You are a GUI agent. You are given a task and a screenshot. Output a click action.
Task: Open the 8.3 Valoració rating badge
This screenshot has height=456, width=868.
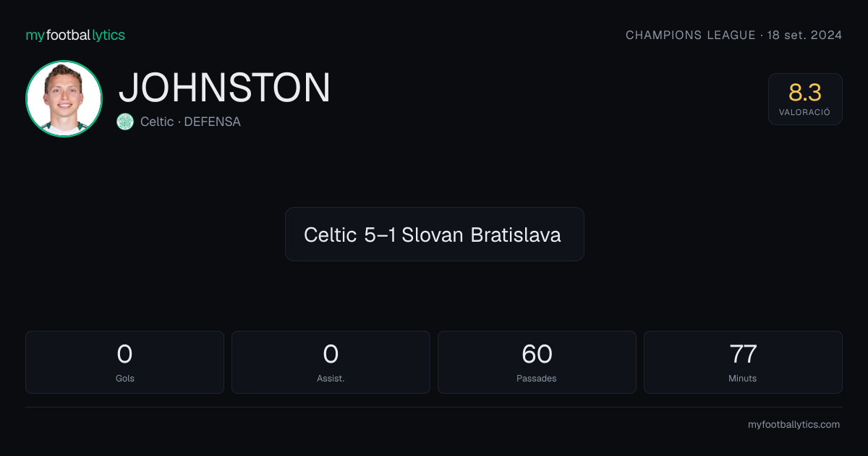[x=805, y=99]
